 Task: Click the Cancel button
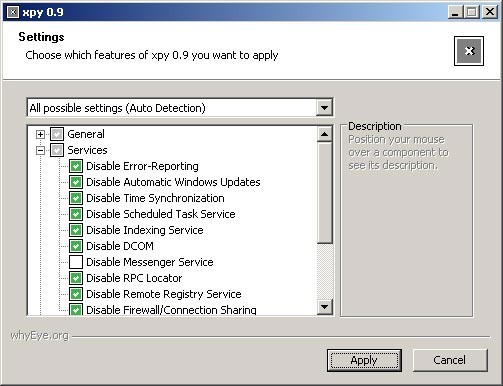point(450,360)
